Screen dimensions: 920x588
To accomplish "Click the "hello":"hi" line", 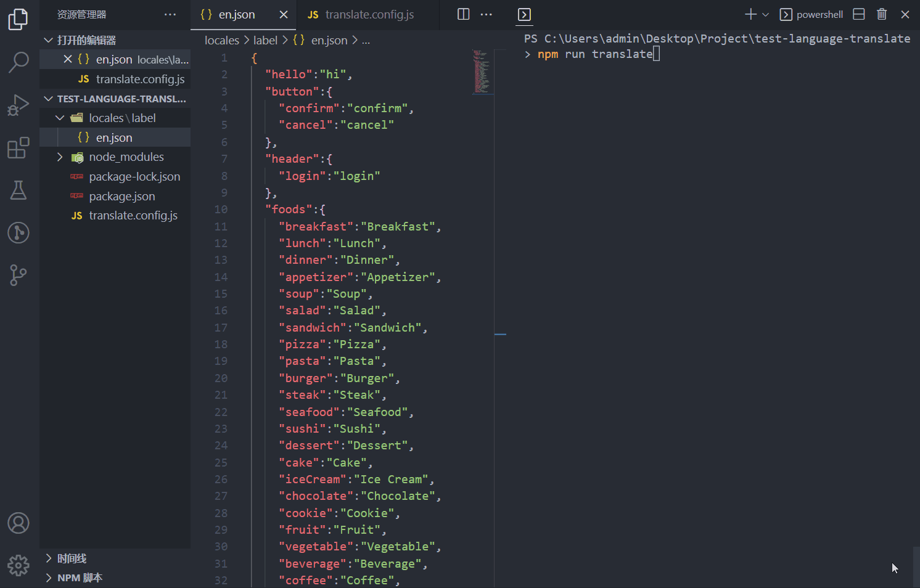I will coord(308,75).
